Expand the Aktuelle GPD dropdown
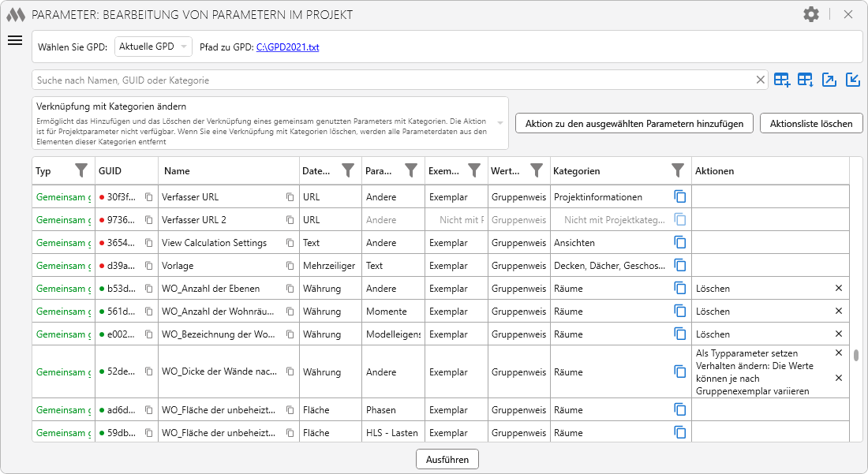 153,47
